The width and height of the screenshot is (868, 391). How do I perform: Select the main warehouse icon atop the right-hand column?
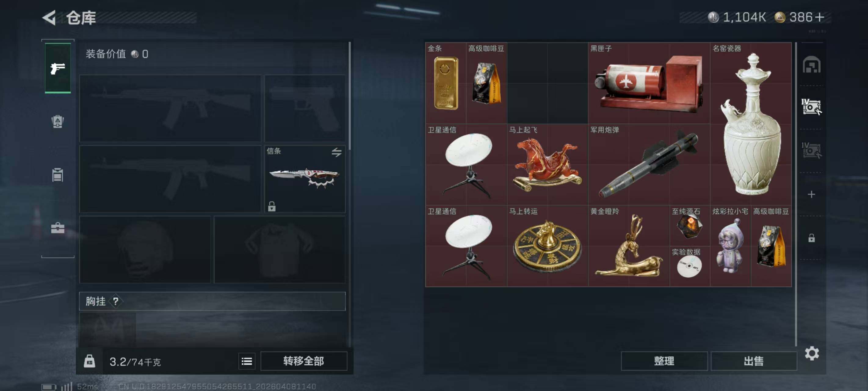[812, 64]
